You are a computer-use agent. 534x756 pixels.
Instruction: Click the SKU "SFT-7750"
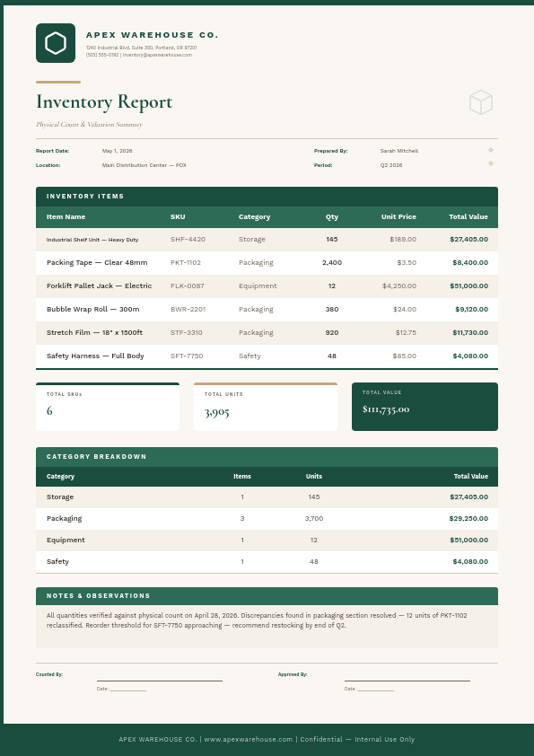tap(187, 356)
